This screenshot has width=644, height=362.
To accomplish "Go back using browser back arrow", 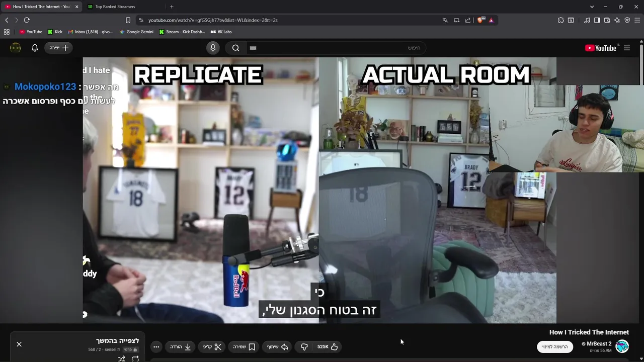I will click(7, 20).
